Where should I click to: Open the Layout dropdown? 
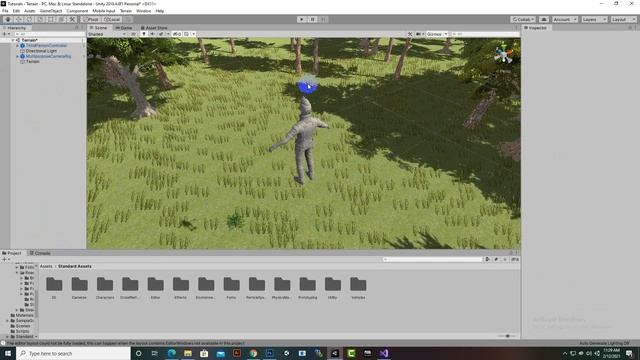(x=623, y=19)
